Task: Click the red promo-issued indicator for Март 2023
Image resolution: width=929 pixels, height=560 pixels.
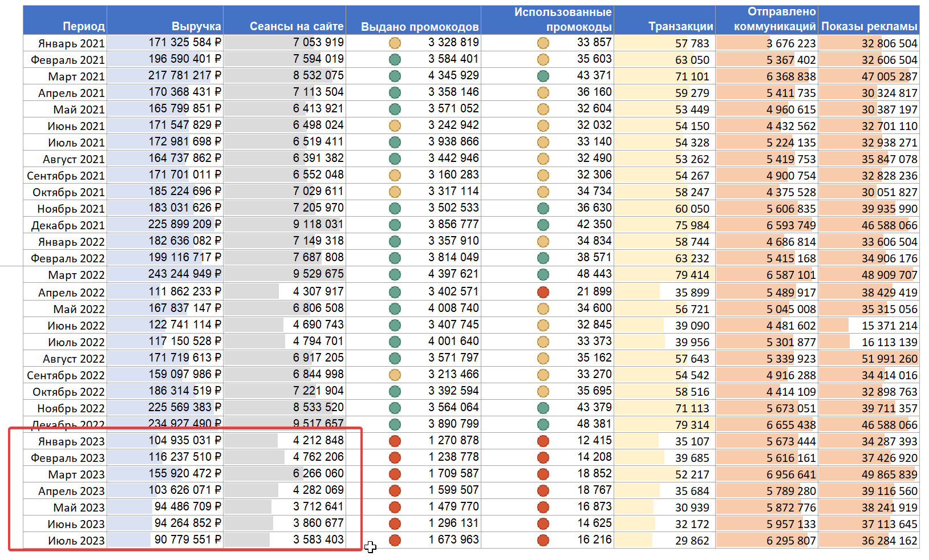Action: [395, 474]
